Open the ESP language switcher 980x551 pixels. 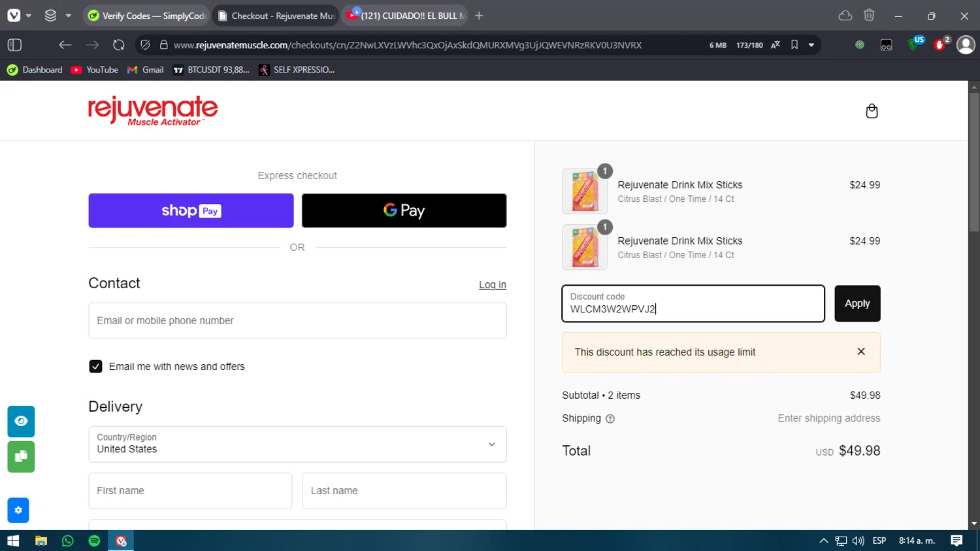879,541
